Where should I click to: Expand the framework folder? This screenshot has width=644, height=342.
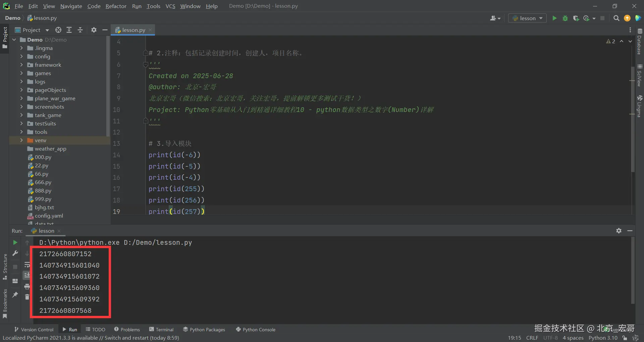[x=21, y=65]
